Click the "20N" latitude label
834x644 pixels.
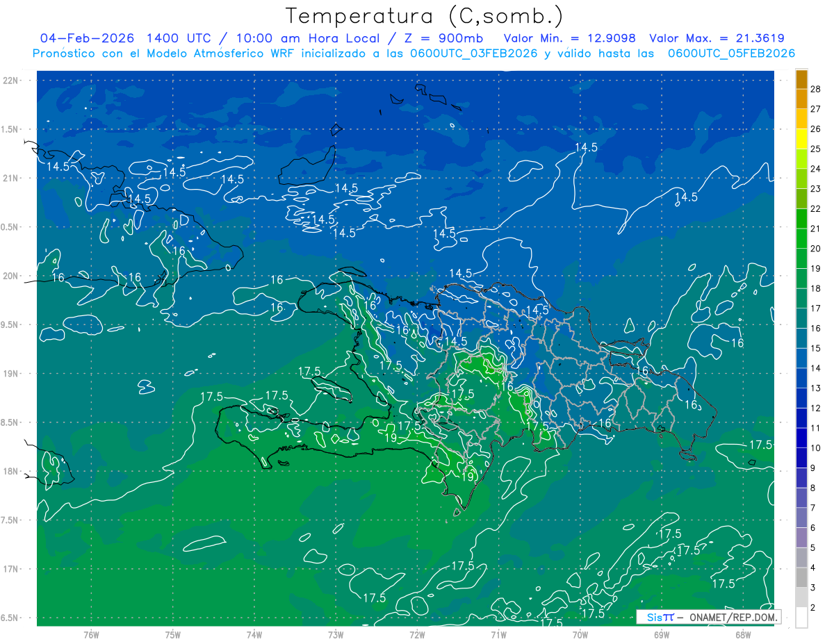12,276
